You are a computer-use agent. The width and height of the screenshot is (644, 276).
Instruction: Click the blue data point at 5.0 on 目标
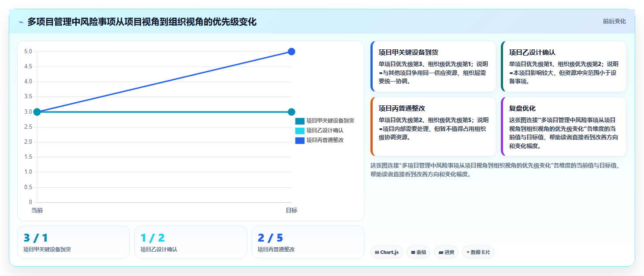(291, 52)
